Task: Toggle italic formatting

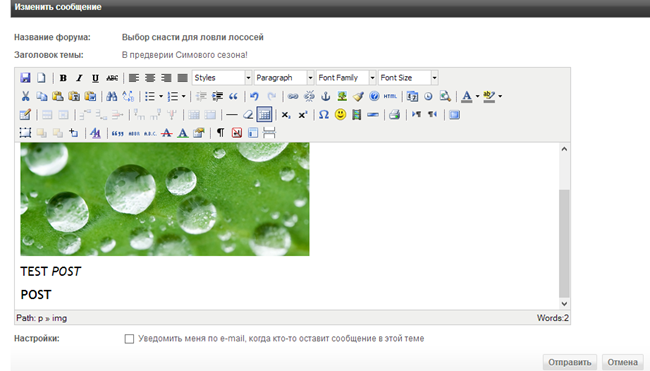Action: (79, 78)
